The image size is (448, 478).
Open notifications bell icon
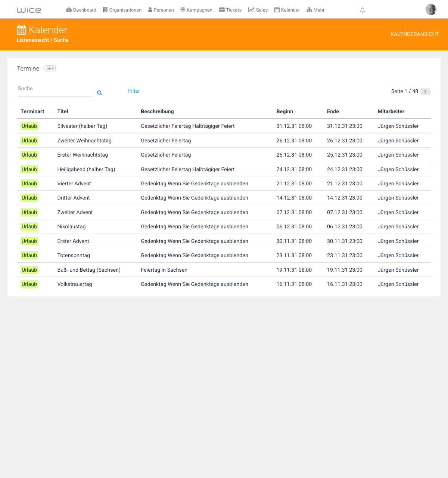(x=363, y=10)
